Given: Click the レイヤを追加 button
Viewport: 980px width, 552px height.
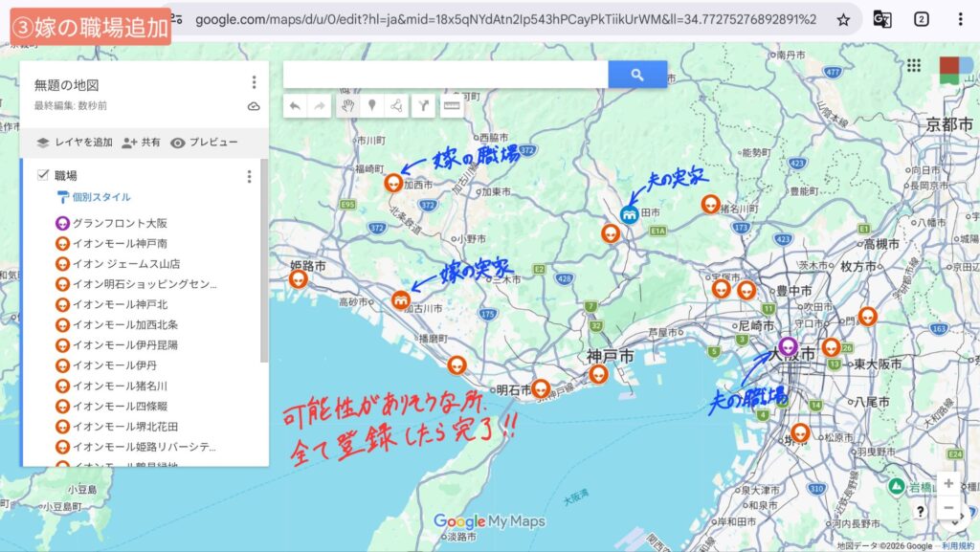Looking at the screenshot, I should (x=75, y=143).
